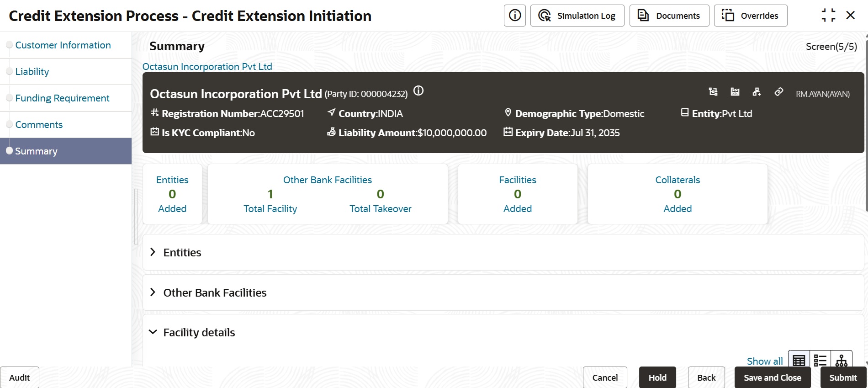Image resolution: width=868 pixels, height=388 pixels.
Task: Click Show all link
Action: tap(765, 361)
